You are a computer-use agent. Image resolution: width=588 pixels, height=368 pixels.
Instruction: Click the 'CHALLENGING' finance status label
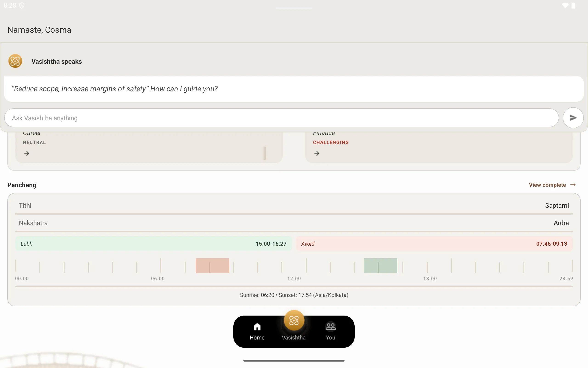tap(331, 142)
